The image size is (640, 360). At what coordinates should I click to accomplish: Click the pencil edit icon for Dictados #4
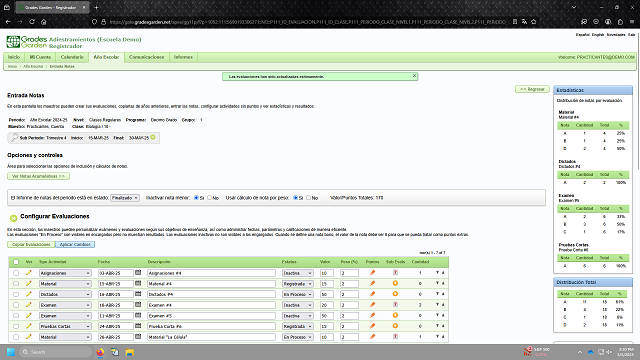[29, 294]
